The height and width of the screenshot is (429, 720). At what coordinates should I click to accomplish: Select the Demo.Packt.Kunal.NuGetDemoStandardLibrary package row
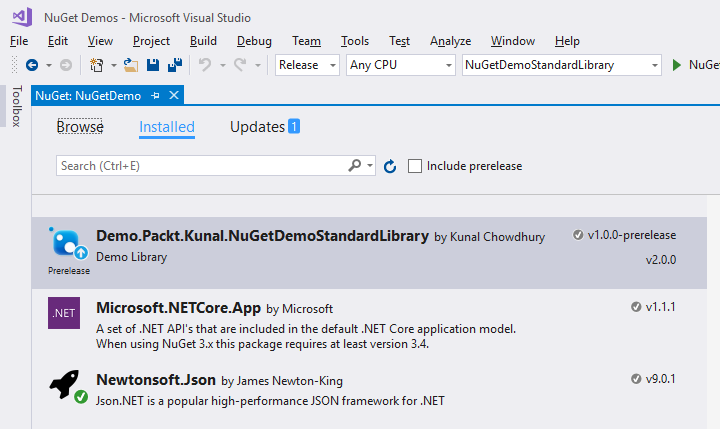369,253
